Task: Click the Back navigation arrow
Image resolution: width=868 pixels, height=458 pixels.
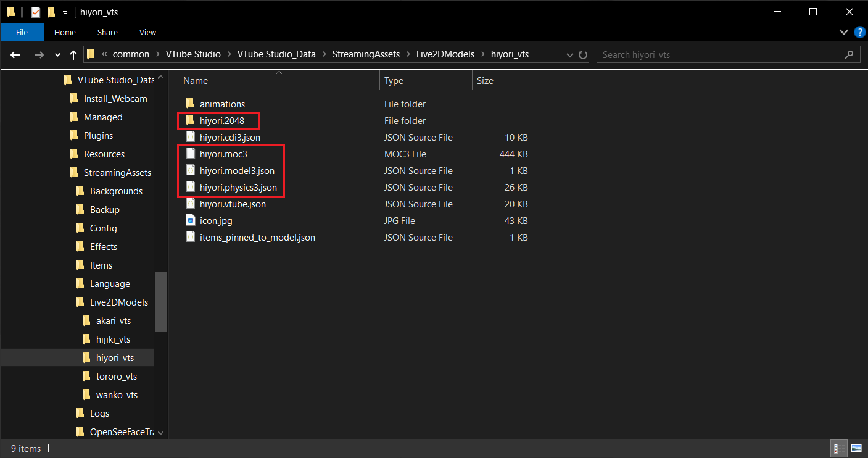Action: (x=15, y=54)
